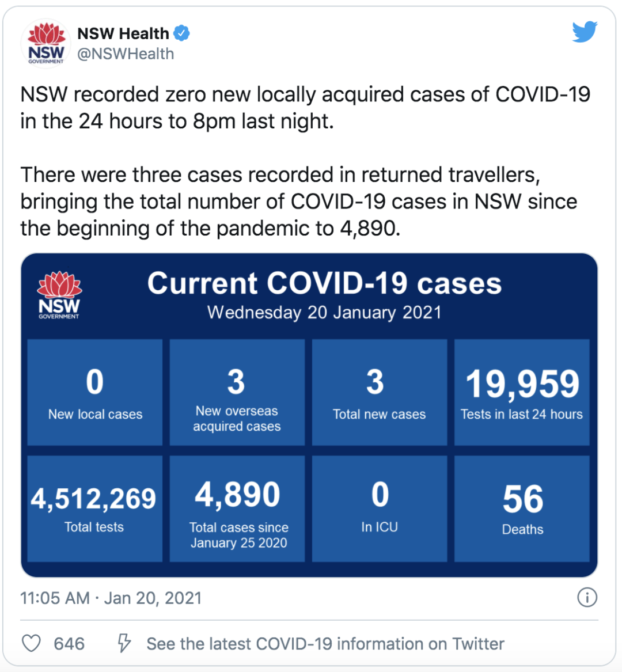Open the Current COVID-19 cases image

click(309, 415)
